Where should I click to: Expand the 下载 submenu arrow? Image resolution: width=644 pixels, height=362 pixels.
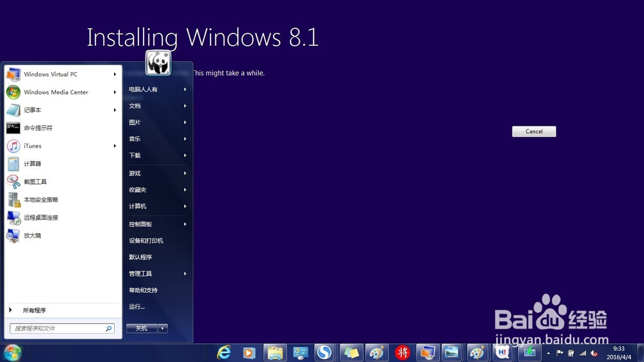click(x=185, y=155)
